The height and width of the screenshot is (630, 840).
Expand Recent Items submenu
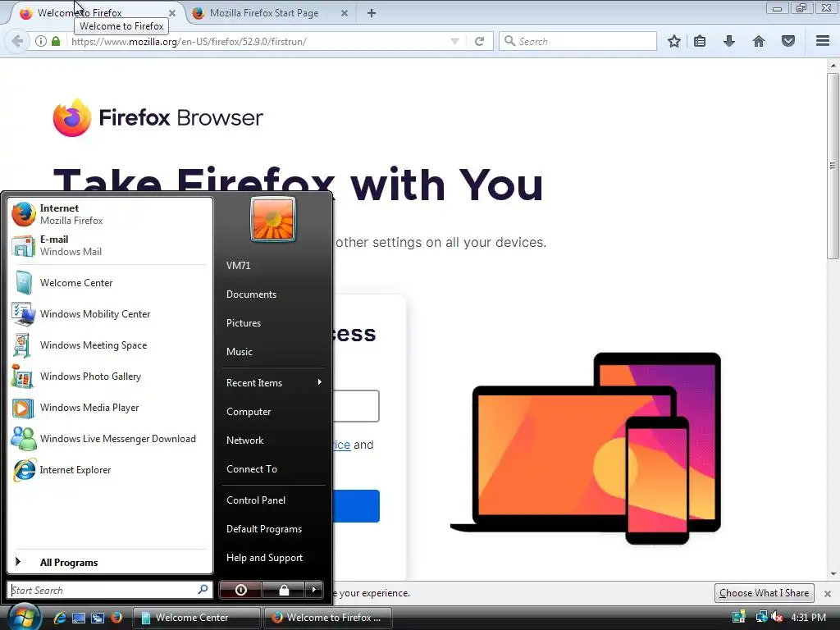[x=273, y=382]
